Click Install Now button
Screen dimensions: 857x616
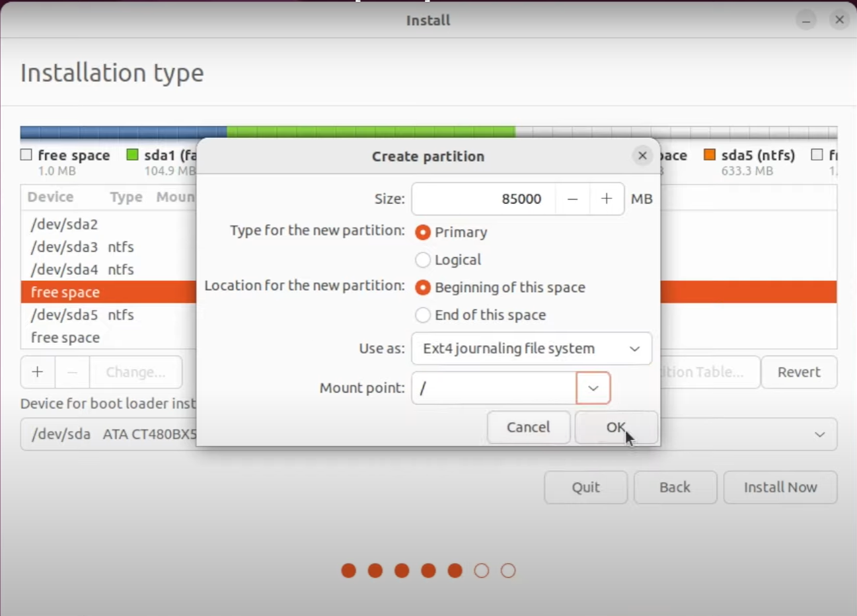point(780,488)
